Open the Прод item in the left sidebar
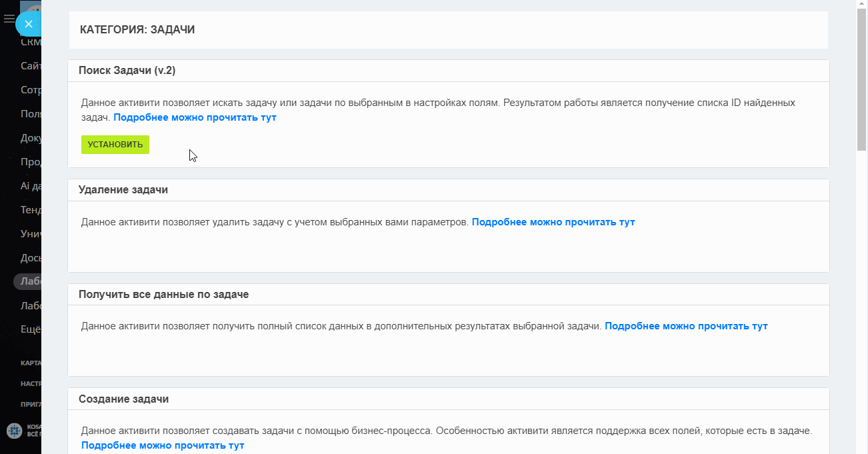Viewport: 868px width, 454px height. click(x=31, y=162)
